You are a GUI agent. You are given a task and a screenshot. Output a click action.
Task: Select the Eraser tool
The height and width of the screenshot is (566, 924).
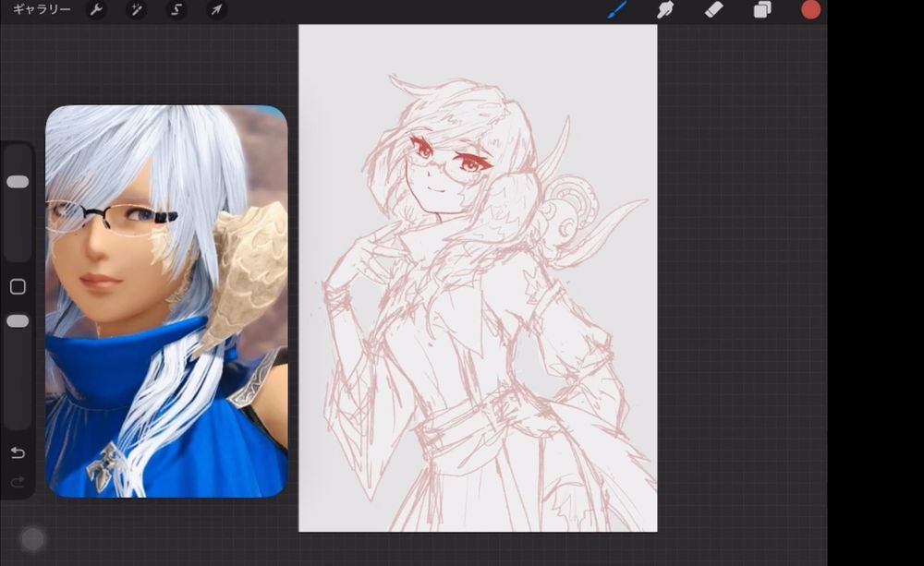[713, 9]
